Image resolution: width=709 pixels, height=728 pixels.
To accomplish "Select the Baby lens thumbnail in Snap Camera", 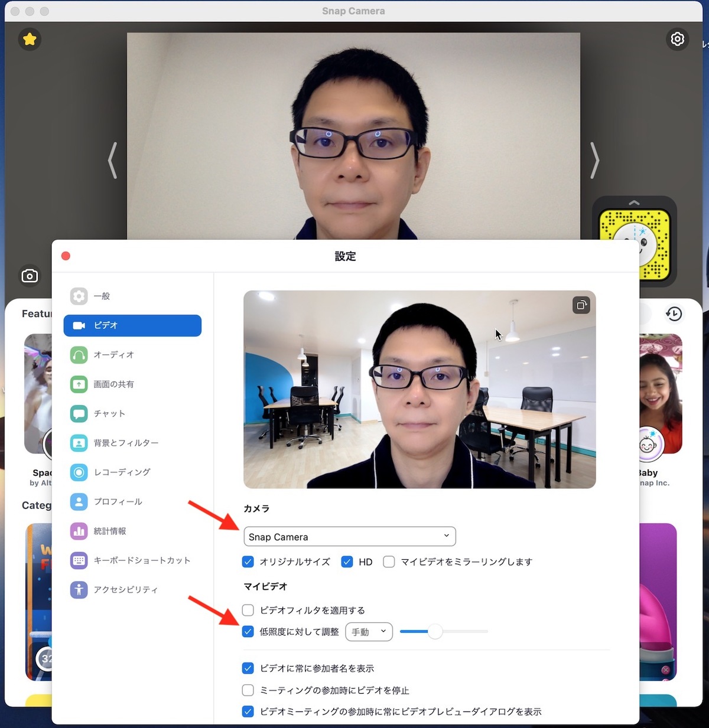I will click(x=661, y=394).
